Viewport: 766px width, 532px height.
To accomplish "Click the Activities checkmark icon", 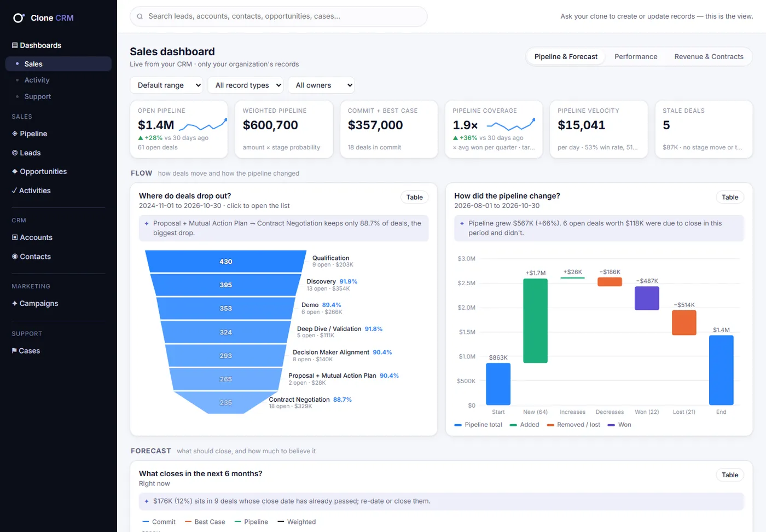I will click(14, 190).
